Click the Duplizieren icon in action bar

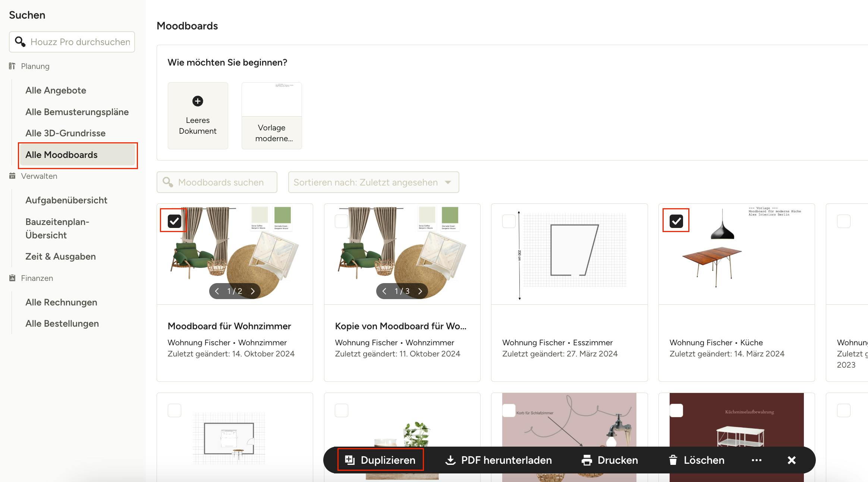pyautogui.click(x=349, y=460)
